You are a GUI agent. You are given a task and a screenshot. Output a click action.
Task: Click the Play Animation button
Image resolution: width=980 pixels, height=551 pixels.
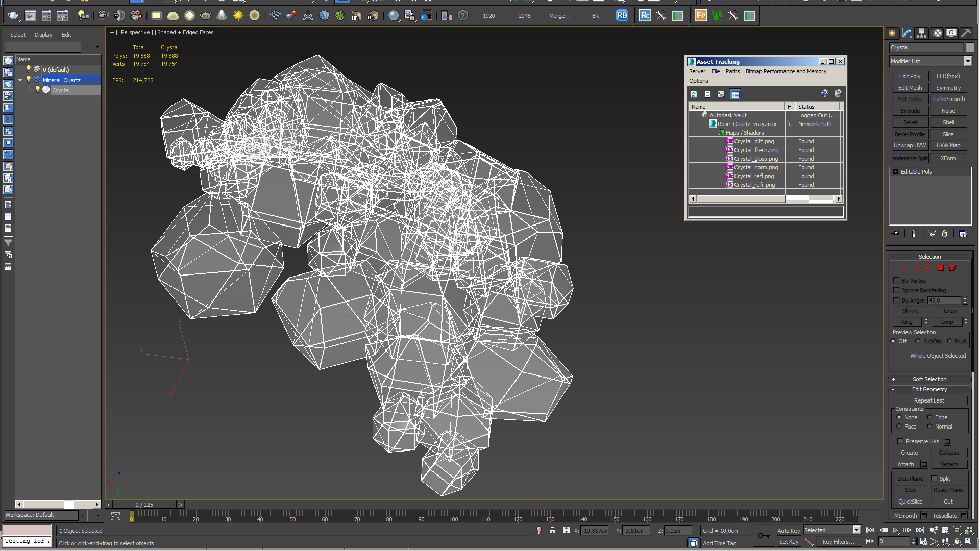pos(895,530)
